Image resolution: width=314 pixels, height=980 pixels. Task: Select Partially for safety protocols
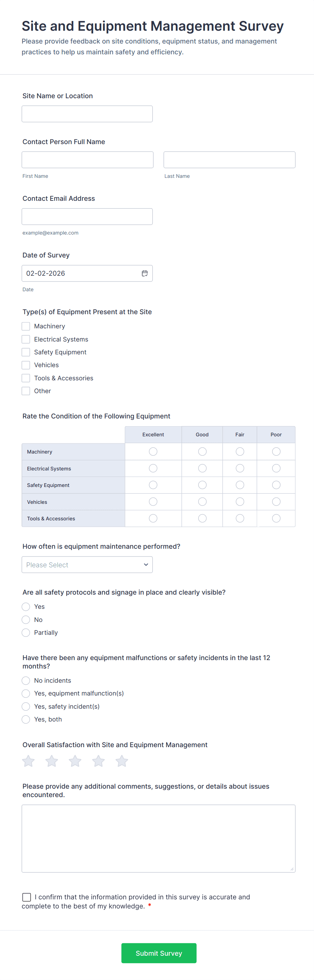[26, 633]
